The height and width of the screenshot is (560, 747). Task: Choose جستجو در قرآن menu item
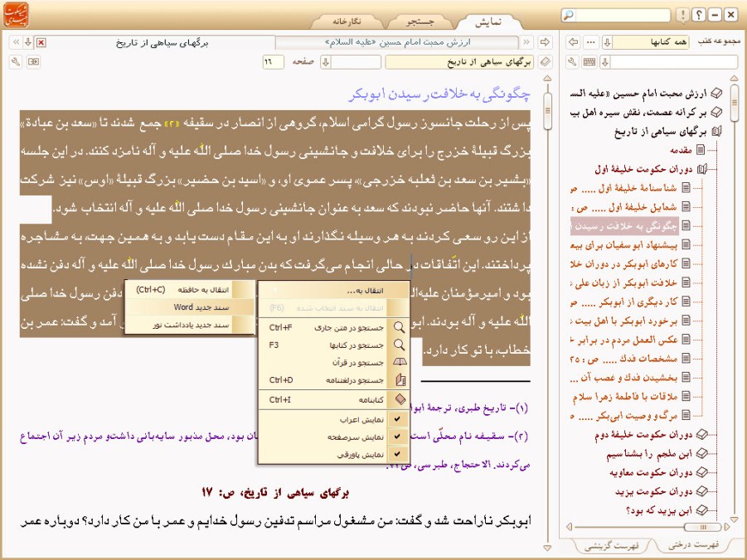click(x=333, y=363)
